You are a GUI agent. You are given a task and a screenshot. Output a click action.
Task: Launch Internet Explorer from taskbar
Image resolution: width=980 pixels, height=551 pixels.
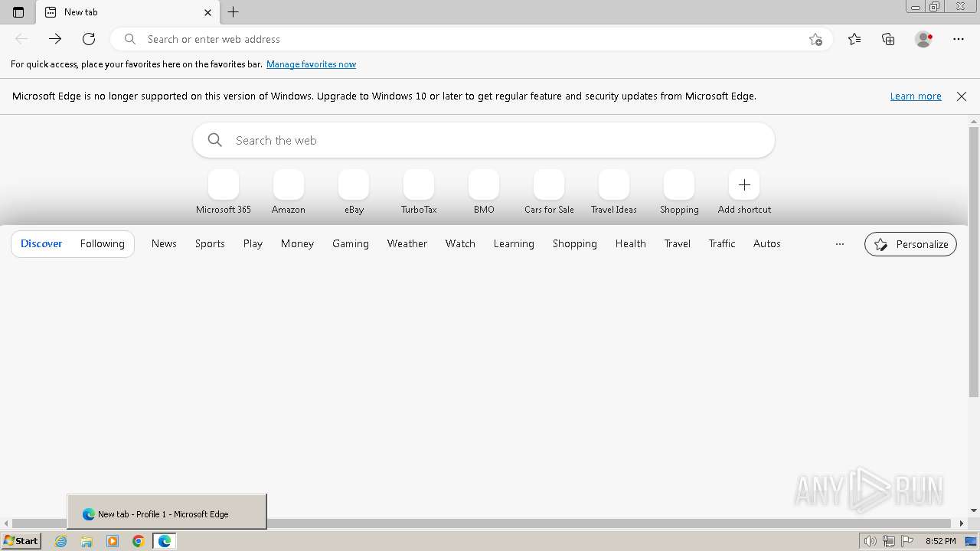(x=61, y=541)
